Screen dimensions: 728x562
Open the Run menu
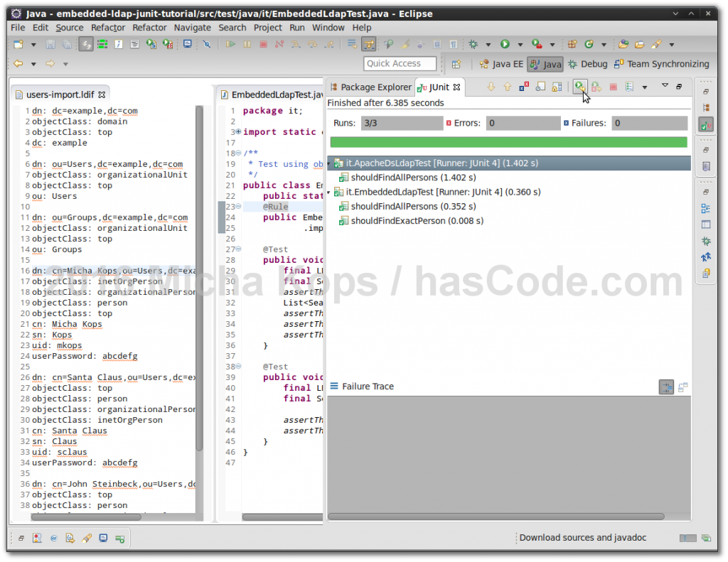coord(297,28)
